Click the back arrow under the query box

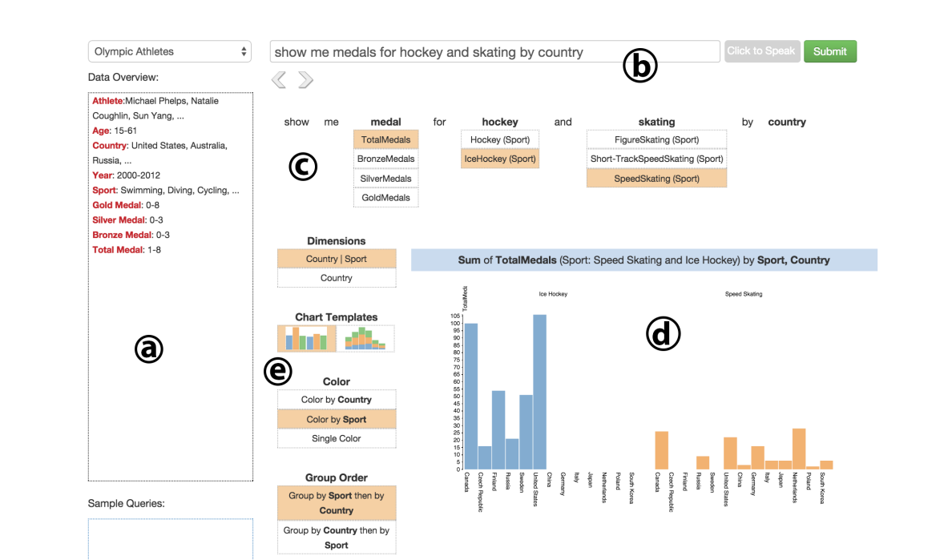coord(279,79)
